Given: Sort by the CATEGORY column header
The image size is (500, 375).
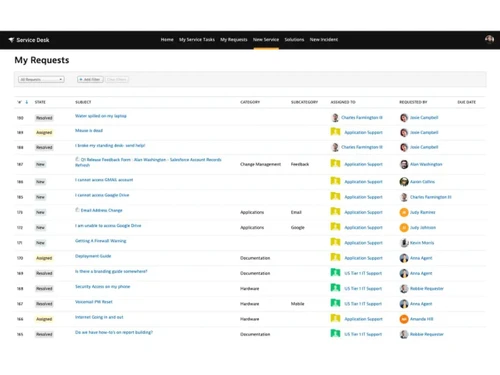Looking at the screenshot, I should coord(250,102).
